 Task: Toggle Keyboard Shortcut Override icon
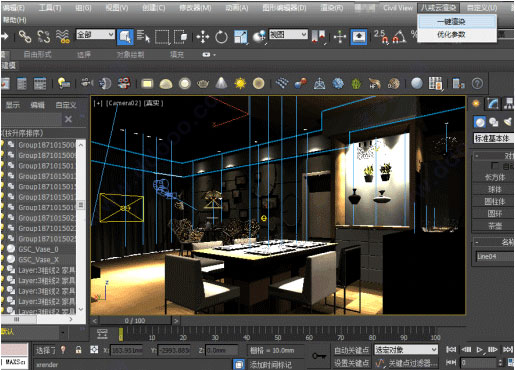tap(359, 37)
